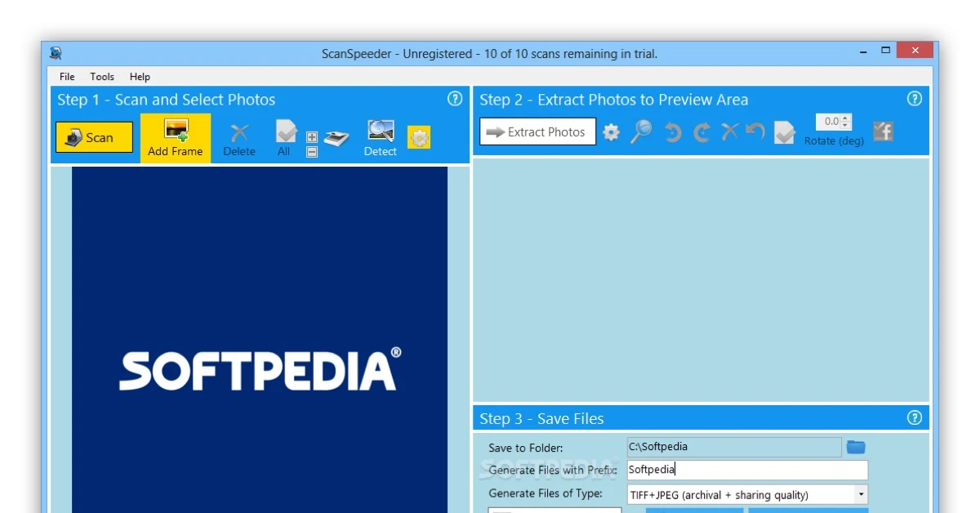Click the Extract Photos button
Screen dimensions: 980x513
(x=537, y=132)
